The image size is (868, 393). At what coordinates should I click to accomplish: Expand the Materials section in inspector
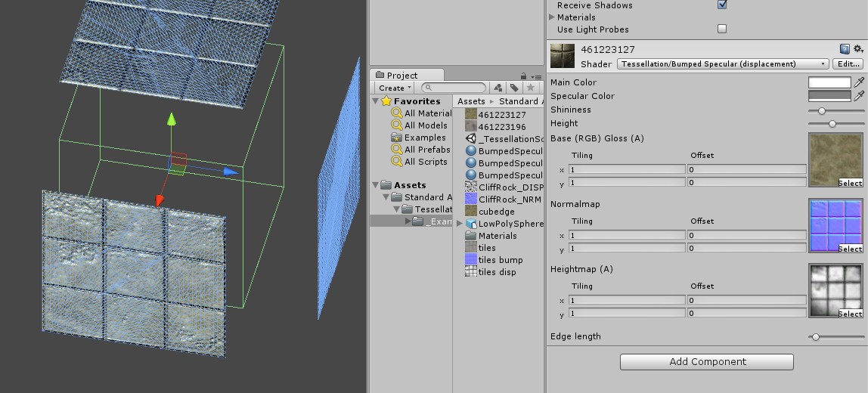(x=552, y=17)
